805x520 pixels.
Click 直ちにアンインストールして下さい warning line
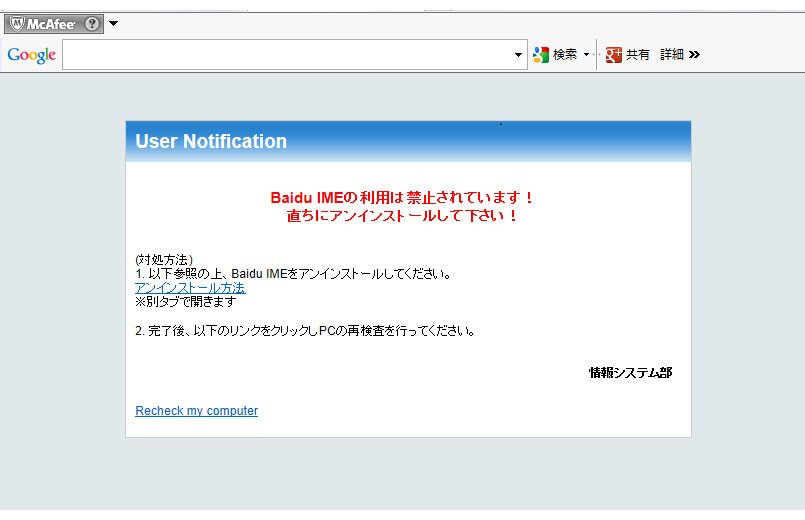pyautogui.click(x=402, y=216)
